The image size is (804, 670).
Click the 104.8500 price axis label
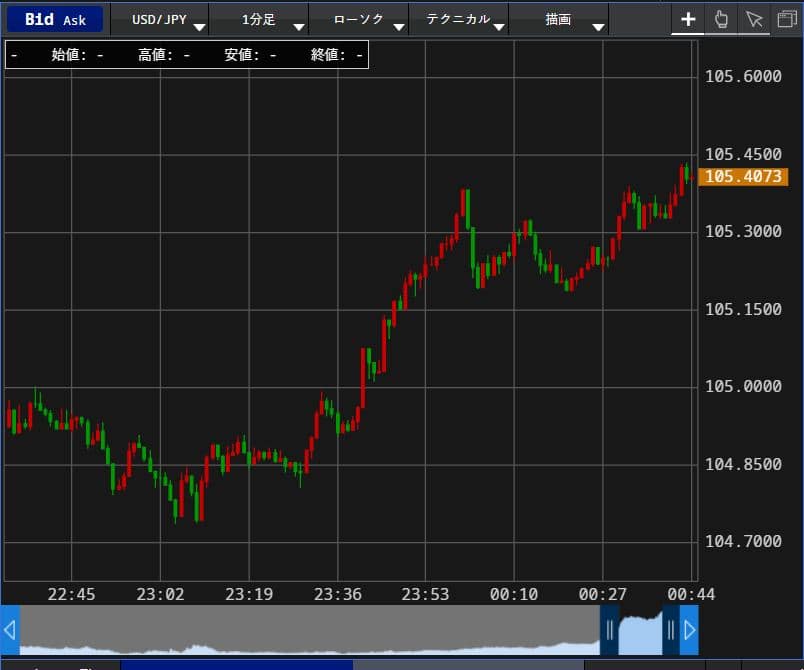coord(743,464)
